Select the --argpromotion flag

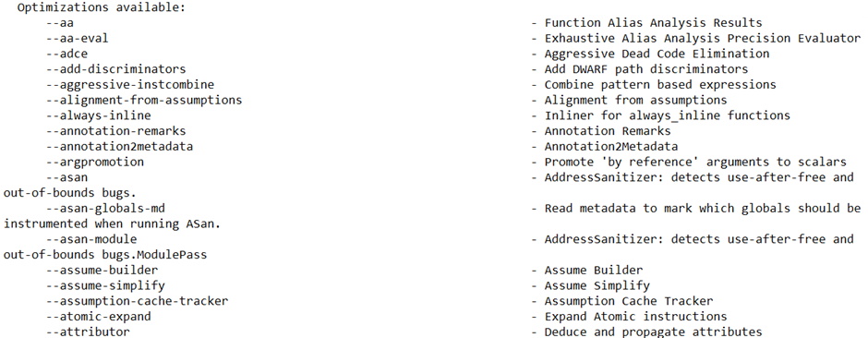pos(95,163)
